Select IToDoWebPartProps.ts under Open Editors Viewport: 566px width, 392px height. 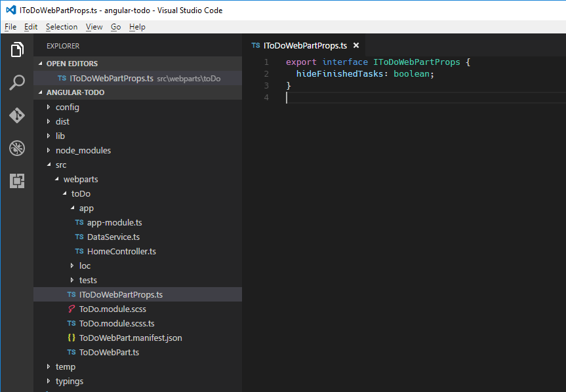point(138,78)
